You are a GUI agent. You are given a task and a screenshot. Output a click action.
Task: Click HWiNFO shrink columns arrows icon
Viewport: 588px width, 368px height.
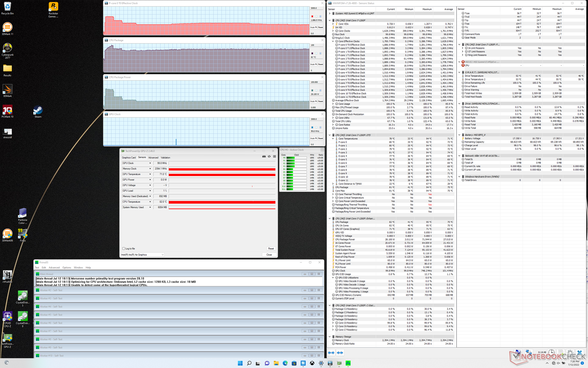point(340,353)
